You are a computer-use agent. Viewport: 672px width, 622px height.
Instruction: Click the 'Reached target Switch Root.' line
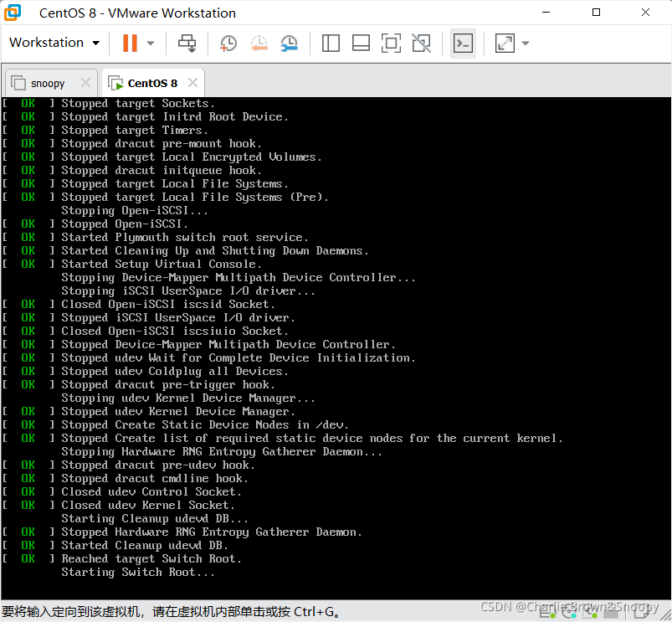coord(151,559)
